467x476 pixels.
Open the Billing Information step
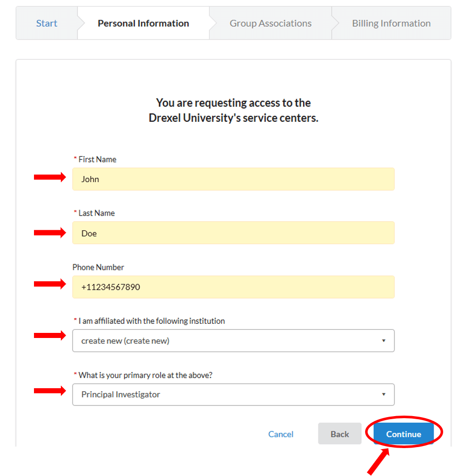pos(391,23)
